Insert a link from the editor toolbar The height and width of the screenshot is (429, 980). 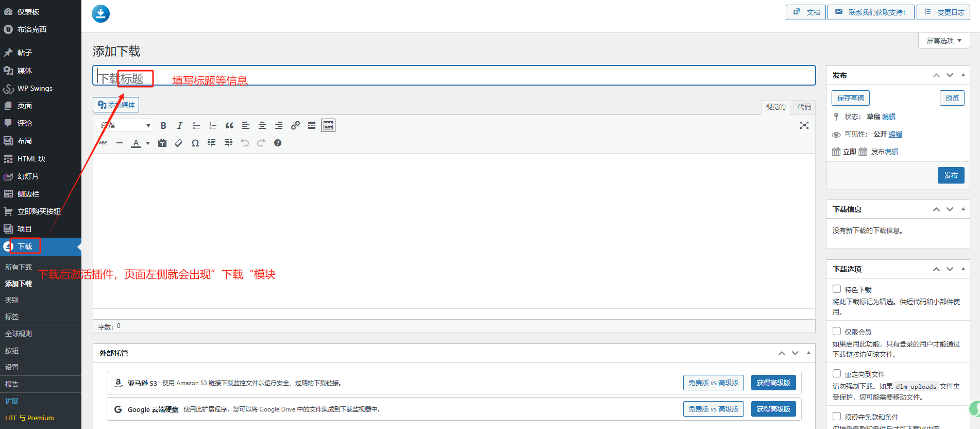pos(295,125)
